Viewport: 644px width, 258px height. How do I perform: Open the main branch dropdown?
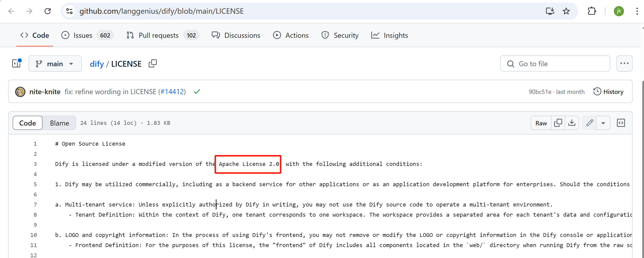click(x=55, y=63)
